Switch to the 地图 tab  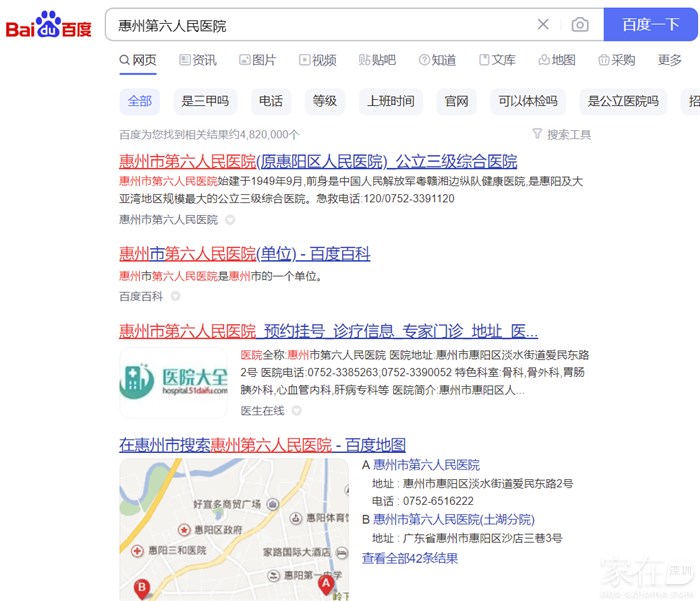point(556,60)
